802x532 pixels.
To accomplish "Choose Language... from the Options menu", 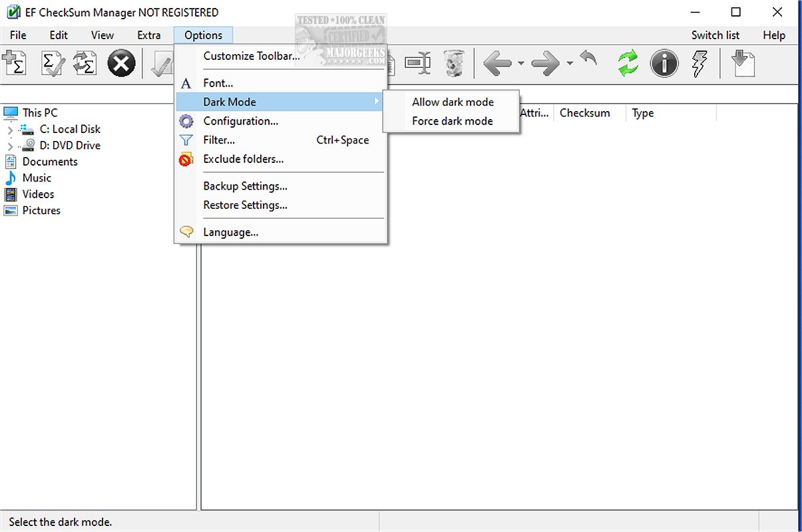I will point(281,232).
